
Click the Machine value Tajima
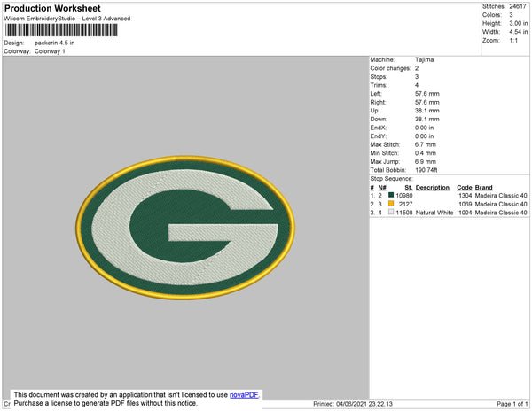pos(424,59)
